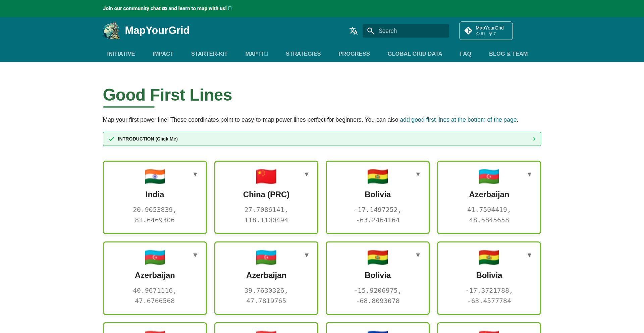
Task: Click the checkmark icon beside INTRODUCTION
Action: coord(111,139)
